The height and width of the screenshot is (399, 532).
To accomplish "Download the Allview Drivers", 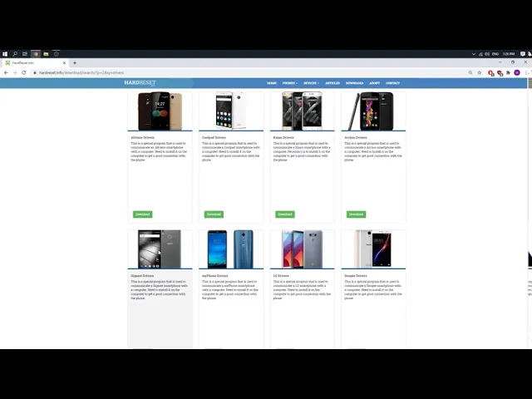I will [142, 214].
